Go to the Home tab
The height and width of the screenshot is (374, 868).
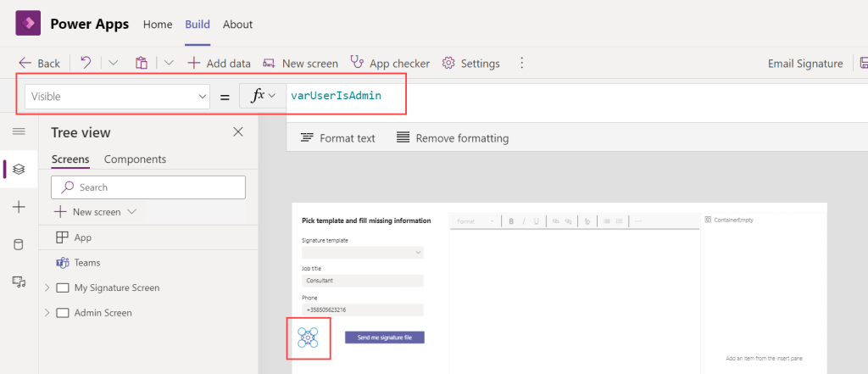158,25
